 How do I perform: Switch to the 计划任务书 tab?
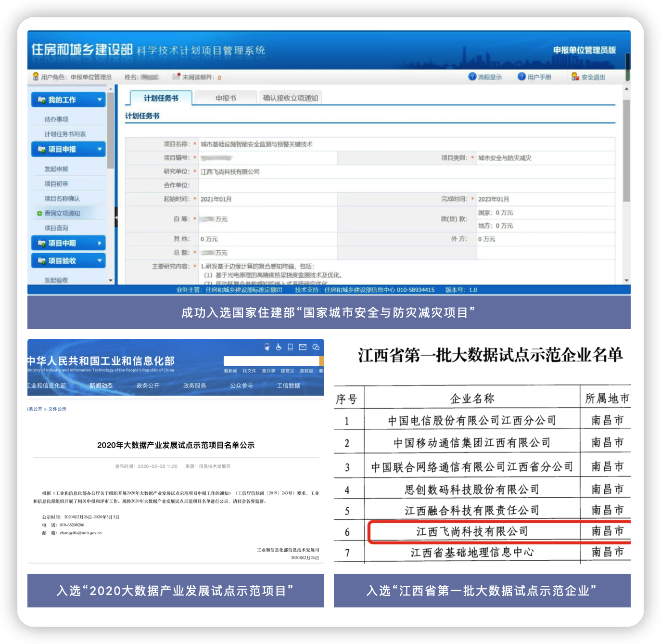pos(161,98)
